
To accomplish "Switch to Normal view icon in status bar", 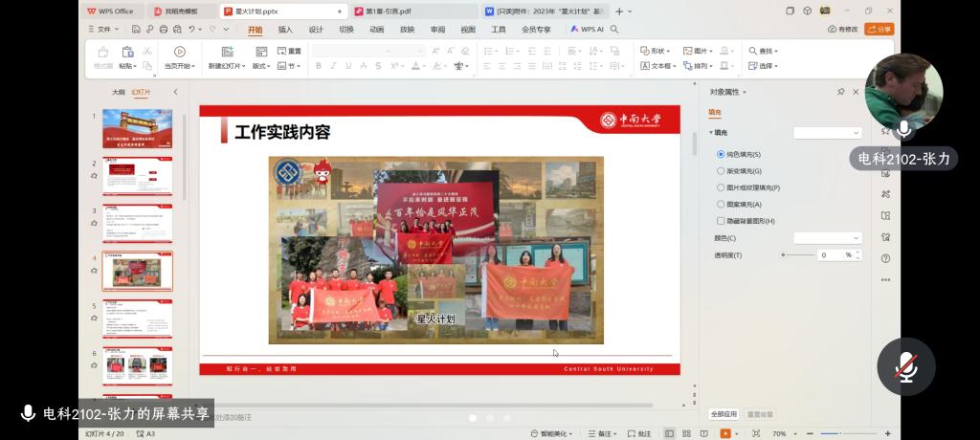I will (x=669, y=433).
